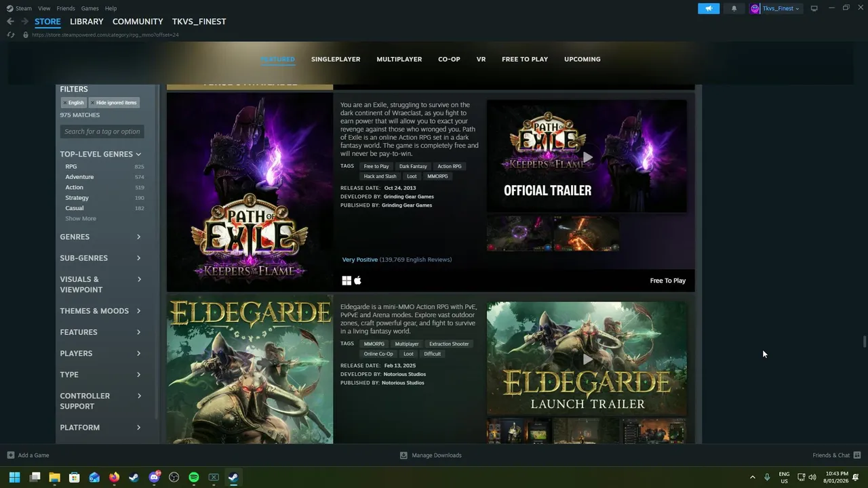Filter by Strategy genre
868x488 pixels.
[77, 198]
